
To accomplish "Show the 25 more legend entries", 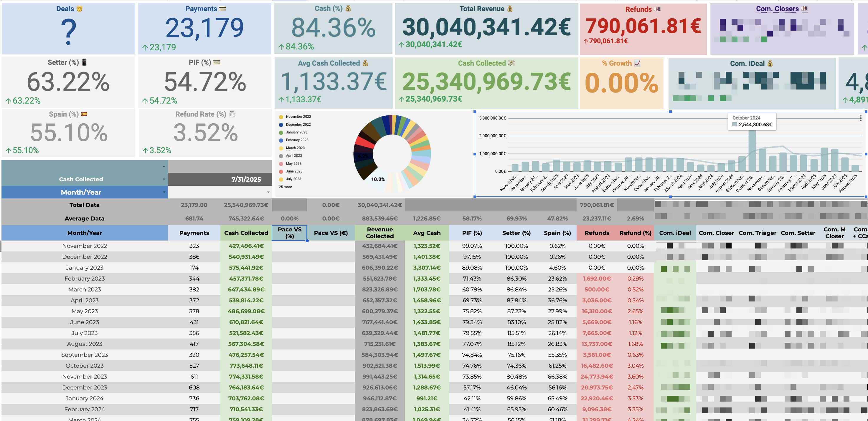I will pos(286,187).
